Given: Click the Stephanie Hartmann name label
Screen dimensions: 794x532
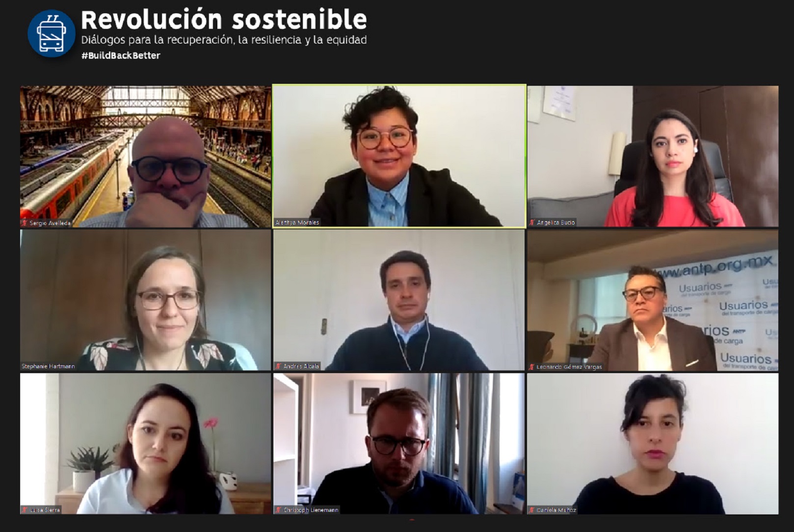Looking at the screenshot, I should point(48,366).
